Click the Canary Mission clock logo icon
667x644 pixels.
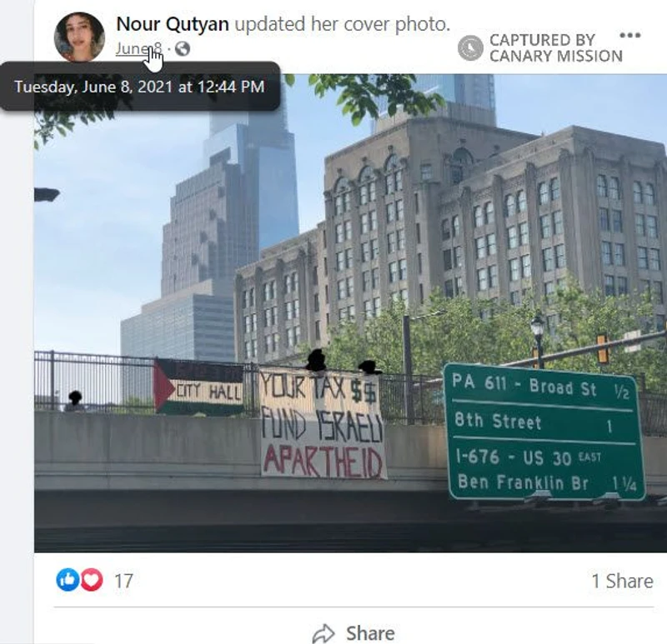(x=470, y=48)
